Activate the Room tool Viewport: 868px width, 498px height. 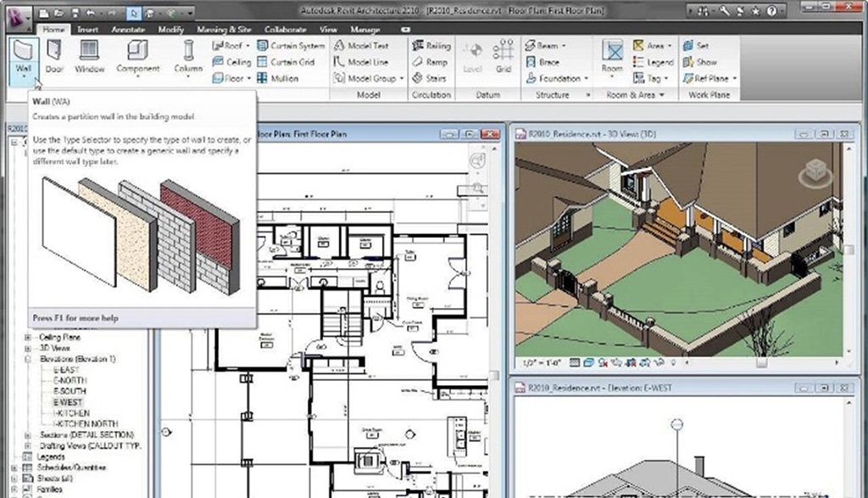[x=612, y=59]
